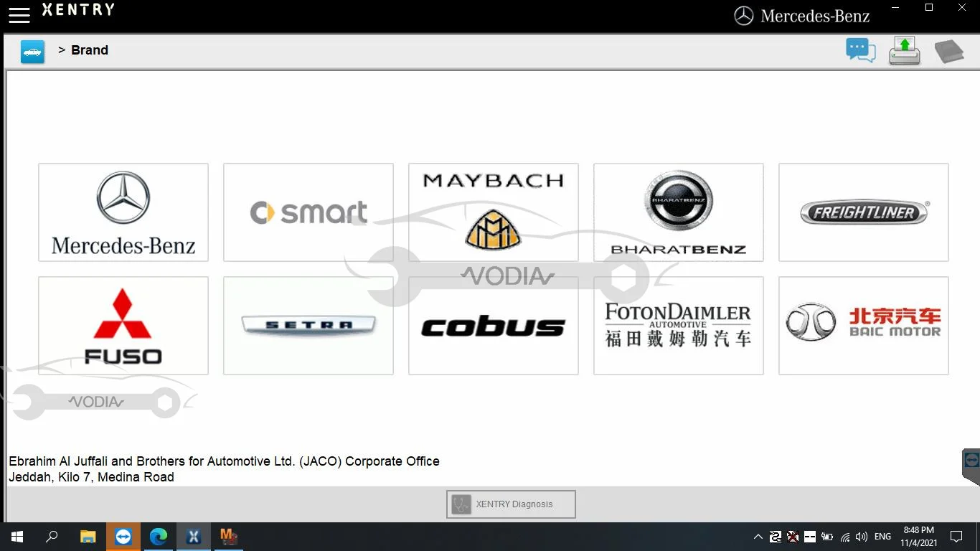Choose the FUSO brand tile

(x=123, y=326)
